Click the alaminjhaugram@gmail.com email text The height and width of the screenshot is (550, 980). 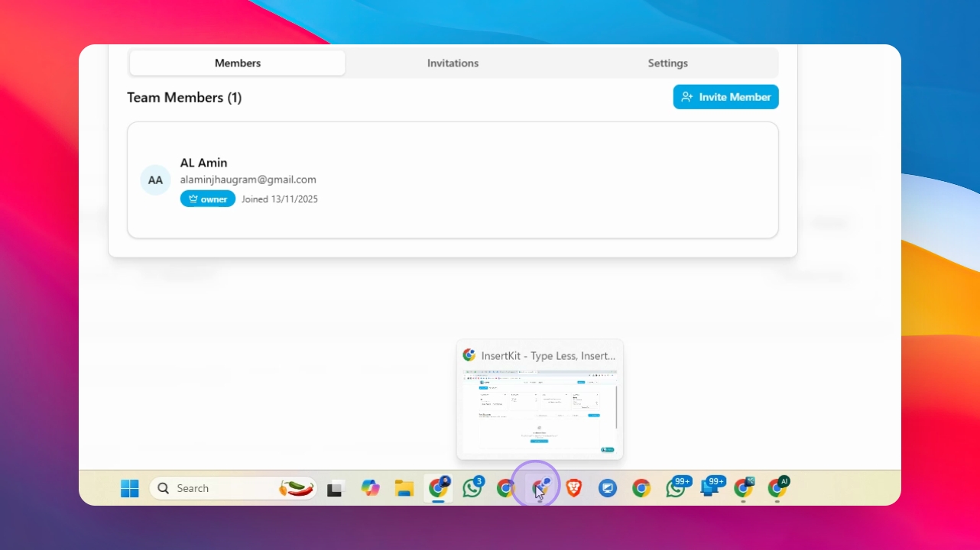pos(248,180)
